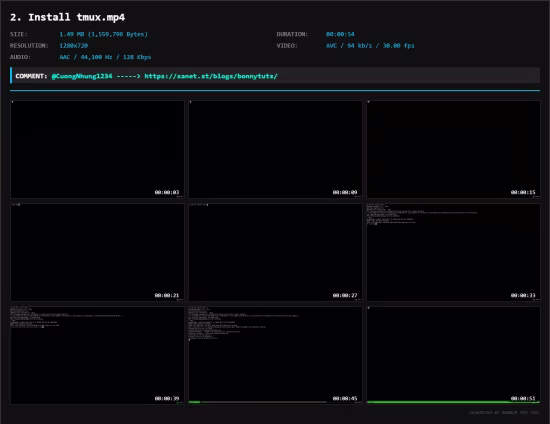
Task: Select the resolution value 1280x720
Action: 74,46
